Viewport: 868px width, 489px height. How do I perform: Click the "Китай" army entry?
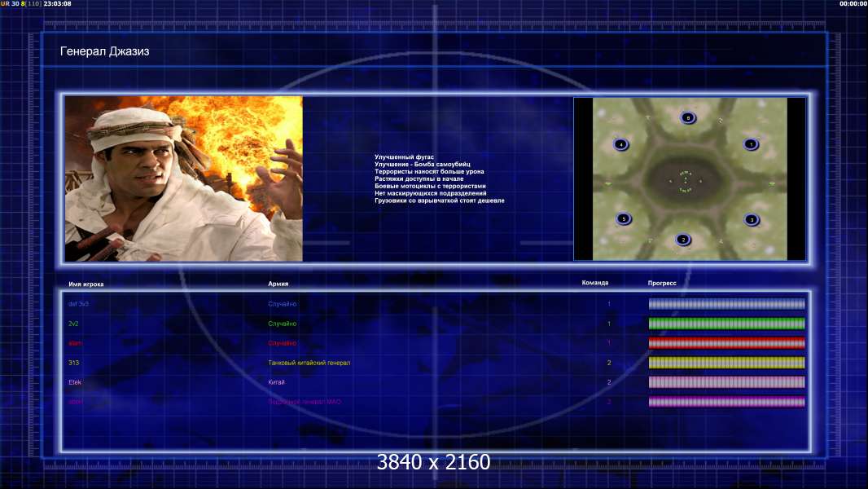pyautogui.click(x=276, y=382)
